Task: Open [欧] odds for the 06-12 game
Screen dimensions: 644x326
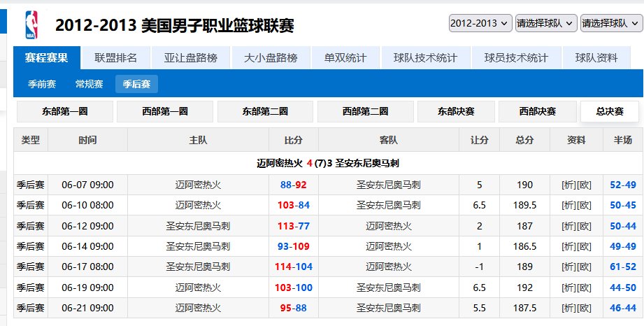Action: coord(584,226)
